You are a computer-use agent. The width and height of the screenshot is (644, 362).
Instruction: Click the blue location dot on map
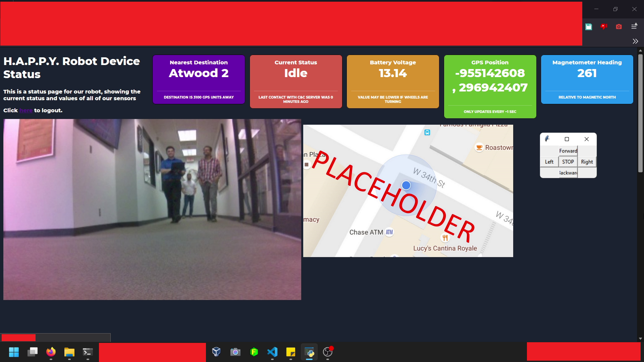coord(406,185)
